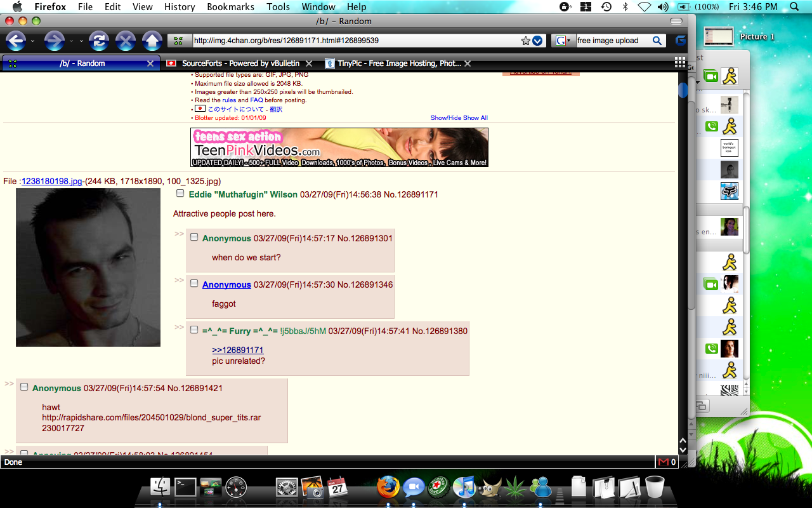This screenshot has height=508, width=812.
Task: Bookmark page with the star icon
Action: (525, 41)
